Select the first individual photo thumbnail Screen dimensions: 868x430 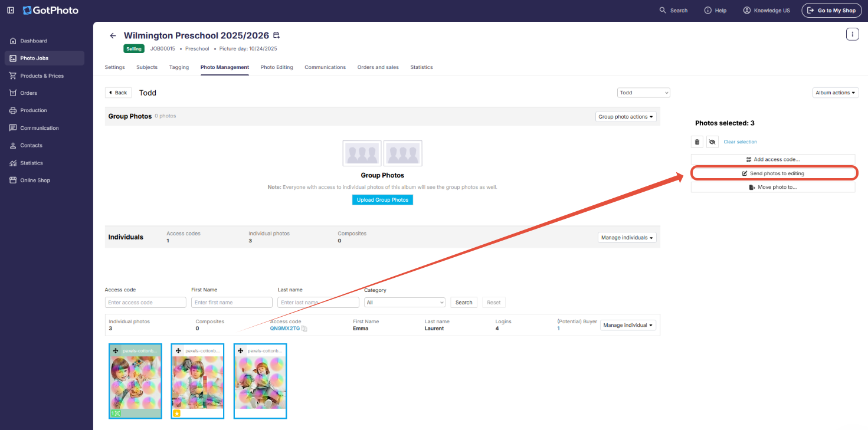tap(135, 381)
